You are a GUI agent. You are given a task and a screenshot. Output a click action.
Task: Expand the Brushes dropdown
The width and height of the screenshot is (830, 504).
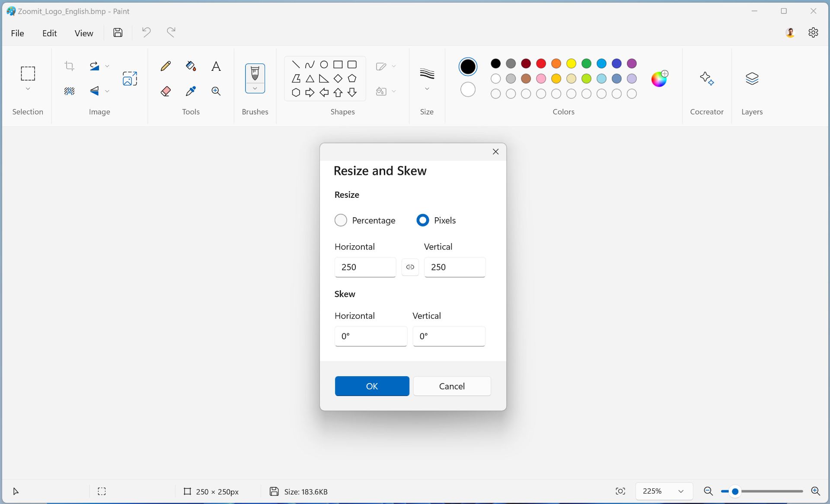coord(255,89)
